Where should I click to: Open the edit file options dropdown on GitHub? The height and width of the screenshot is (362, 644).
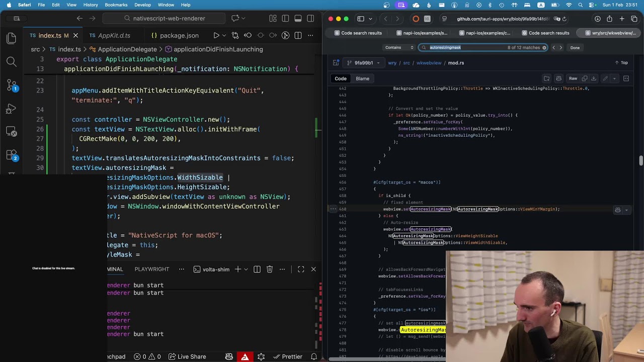[614, 78]
